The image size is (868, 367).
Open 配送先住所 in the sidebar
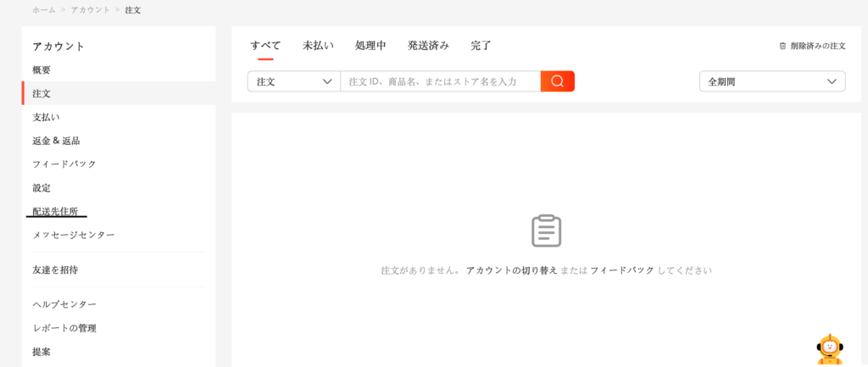point(55,211)
